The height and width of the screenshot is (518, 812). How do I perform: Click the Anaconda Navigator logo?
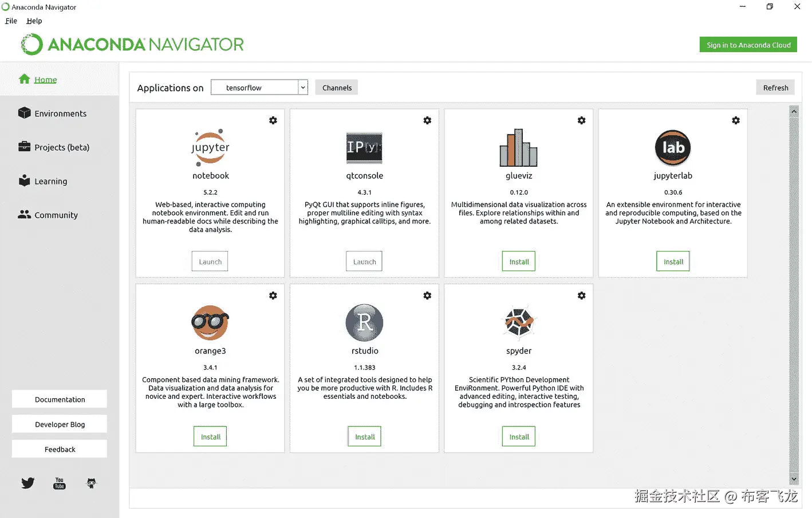coord(132,44)
